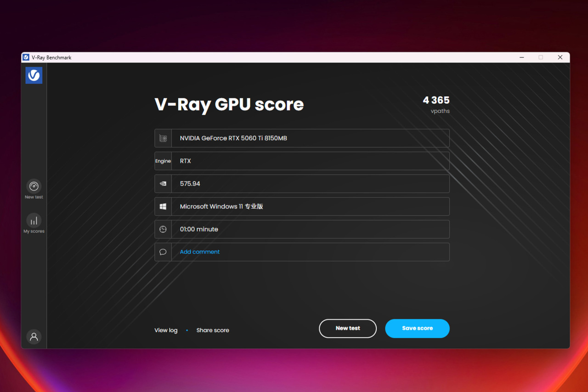
Task: Click the V-Ray Benchmark title bar app icon
Action: coord(26,57)
